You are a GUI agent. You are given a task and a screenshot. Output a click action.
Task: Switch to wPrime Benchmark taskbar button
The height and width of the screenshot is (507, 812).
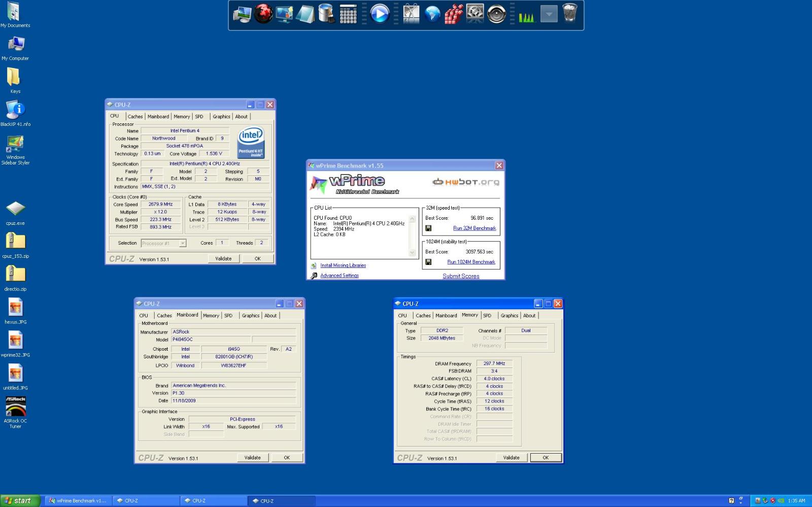pyautogui.click(x=78, y=500)
